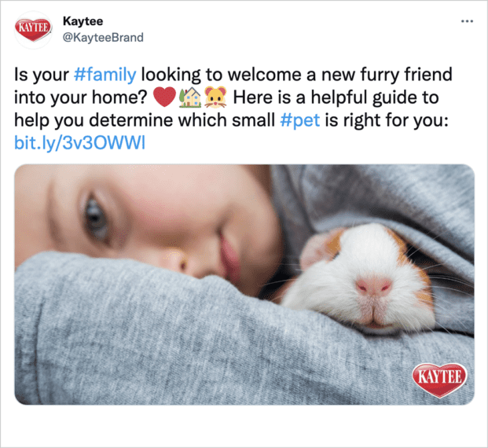Click the words "furry friend" in tweet
The width and height of the screenshot is (488, 448).
[406, 75]
